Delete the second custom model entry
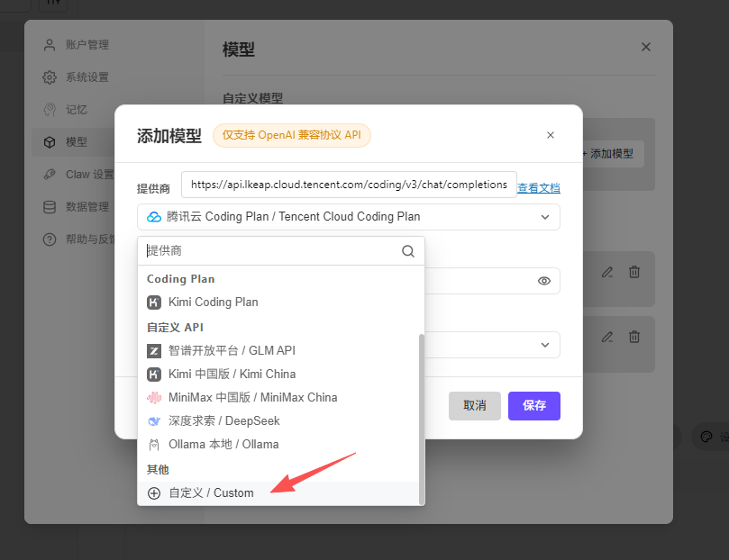 pyautogui.click(x=634, y=337)
